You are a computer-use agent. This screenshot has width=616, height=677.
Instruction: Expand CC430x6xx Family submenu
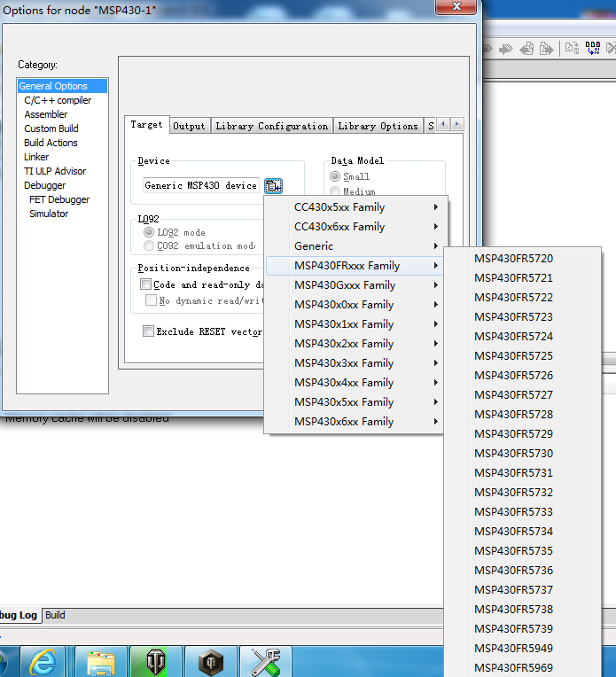click(x=355, y=227)
